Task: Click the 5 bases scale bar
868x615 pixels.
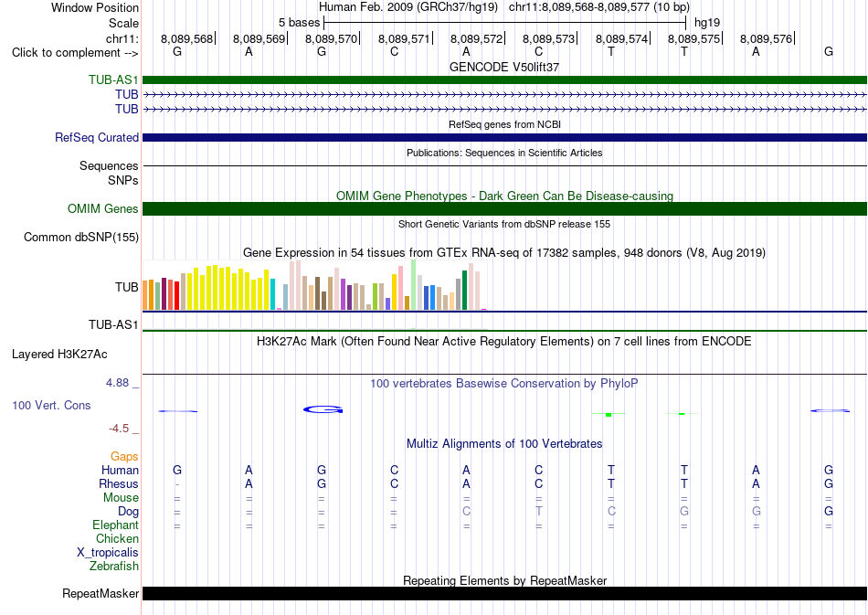Action: click(504, 23)
